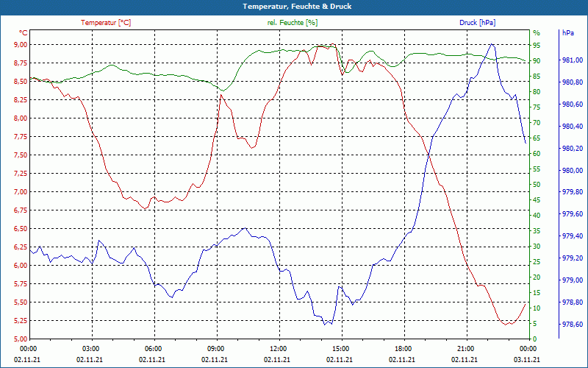This screenshot has height=368, width=588.
Task: Click the green "10" humidity axis tick
Action: tap(537, 308)
